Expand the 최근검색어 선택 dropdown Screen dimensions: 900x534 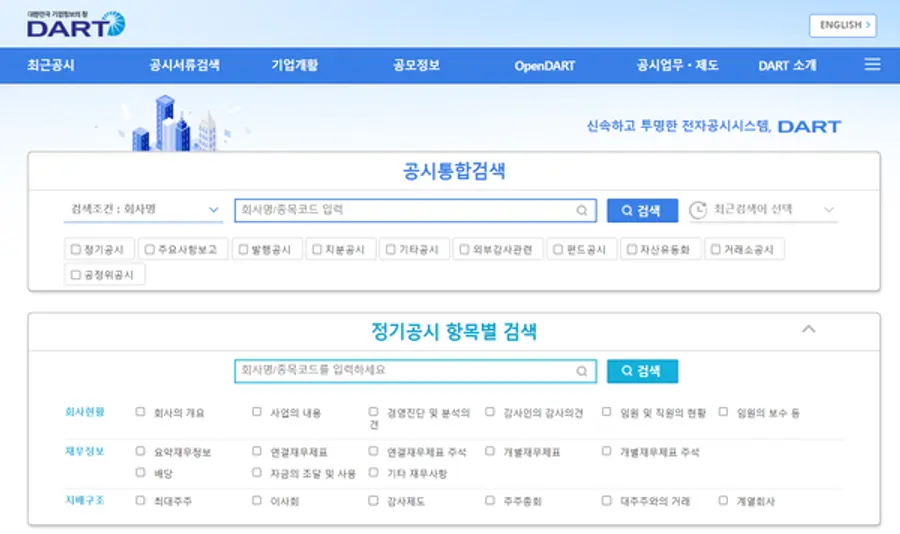[827, 210]
